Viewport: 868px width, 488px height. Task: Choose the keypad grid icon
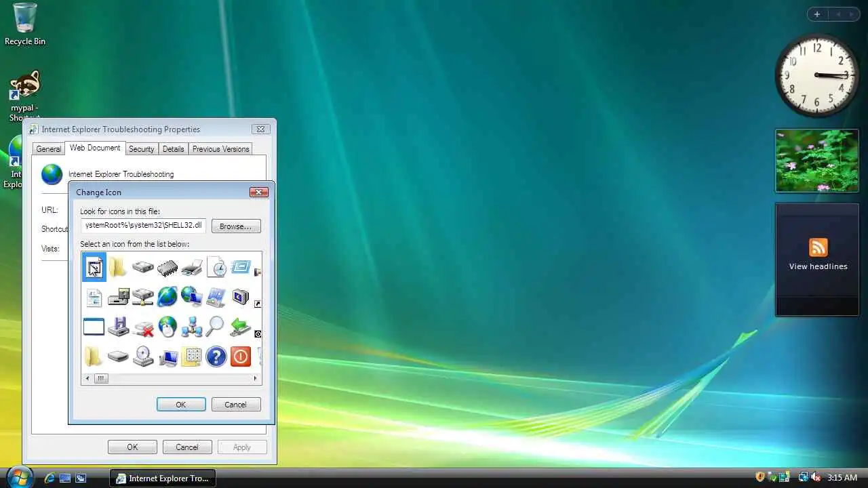pyautogui.click(x=192, y=357)
